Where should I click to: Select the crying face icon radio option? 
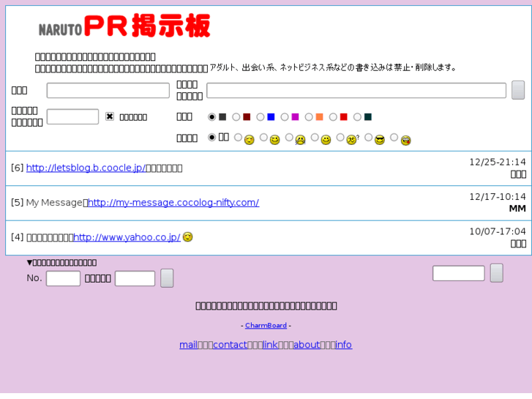(289, 137)
